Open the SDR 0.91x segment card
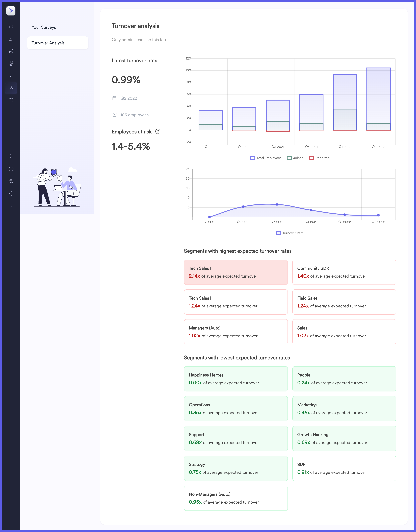This screenshot has width=416, height=532. (x=344, y=468)
